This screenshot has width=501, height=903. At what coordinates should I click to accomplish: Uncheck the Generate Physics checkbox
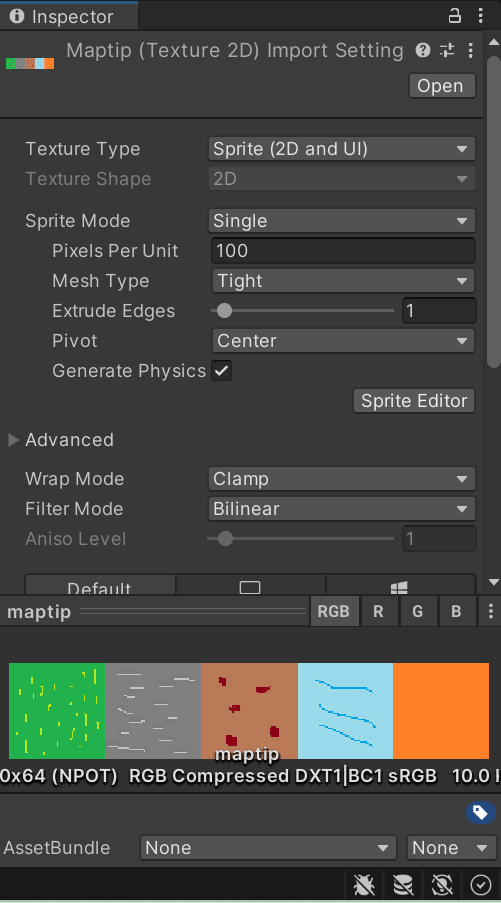(222, 371)
